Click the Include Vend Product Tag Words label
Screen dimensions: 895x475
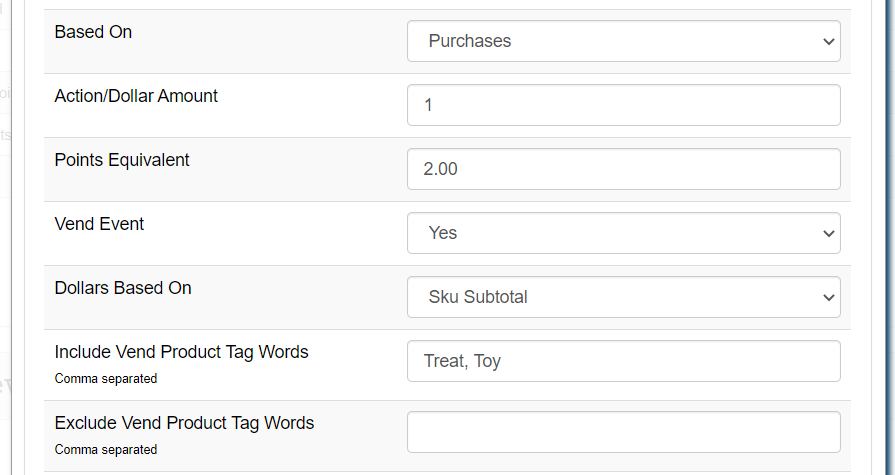(181, 352)
